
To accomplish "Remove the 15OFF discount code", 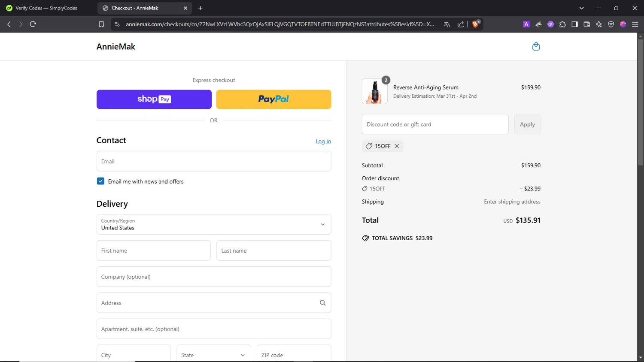I will (x=397, y=146).
